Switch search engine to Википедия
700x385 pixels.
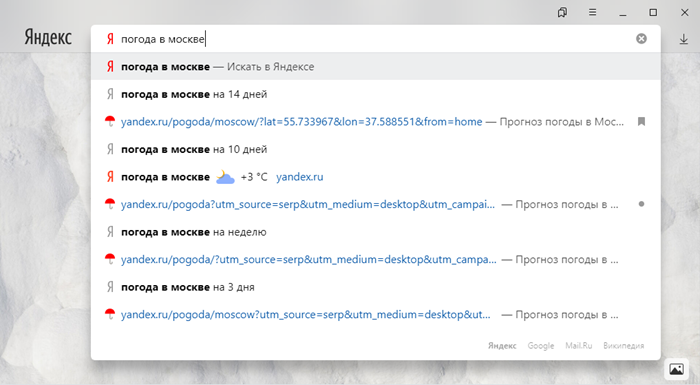click(624, 346)
